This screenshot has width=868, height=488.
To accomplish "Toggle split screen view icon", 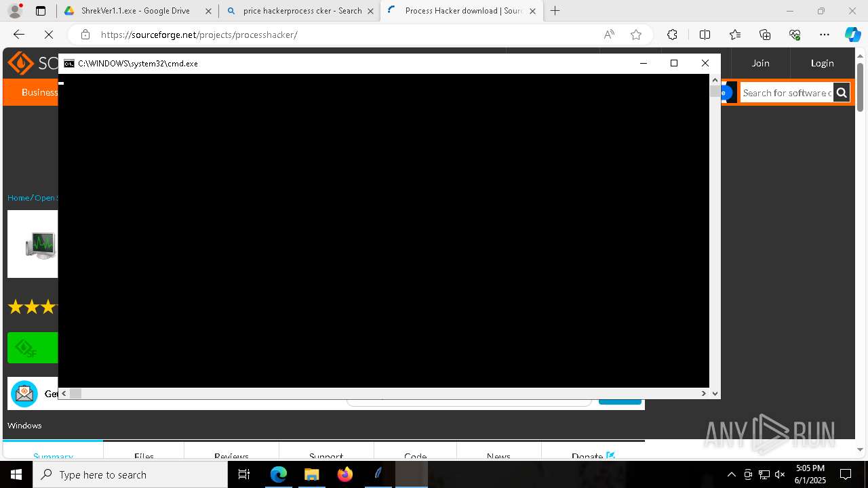I will point(705,35).
